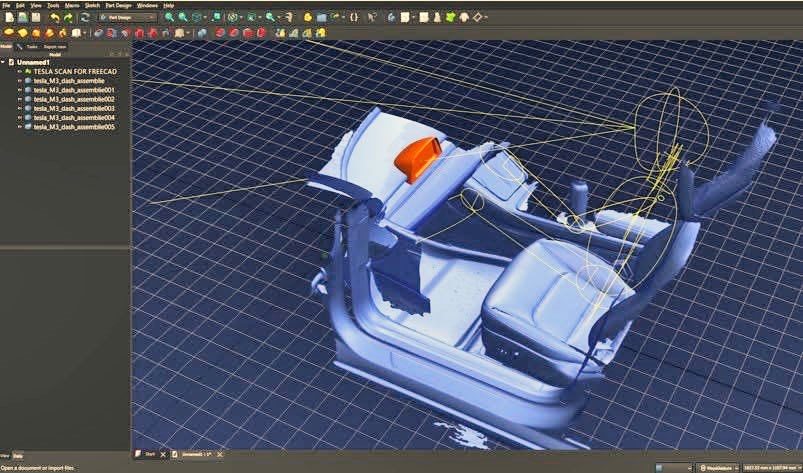
Task: Open the Sketch menu
Action: [92, 5]
